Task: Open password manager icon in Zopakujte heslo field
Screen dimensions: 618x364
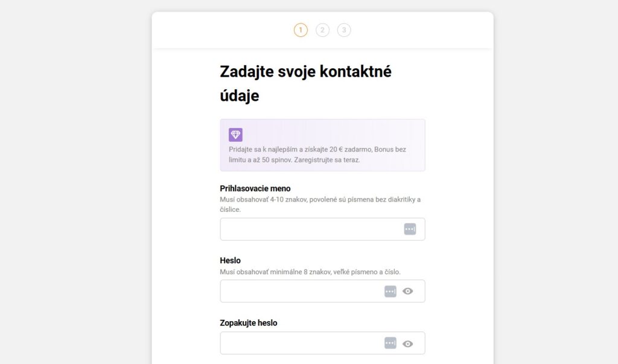Action: [390, 343]
